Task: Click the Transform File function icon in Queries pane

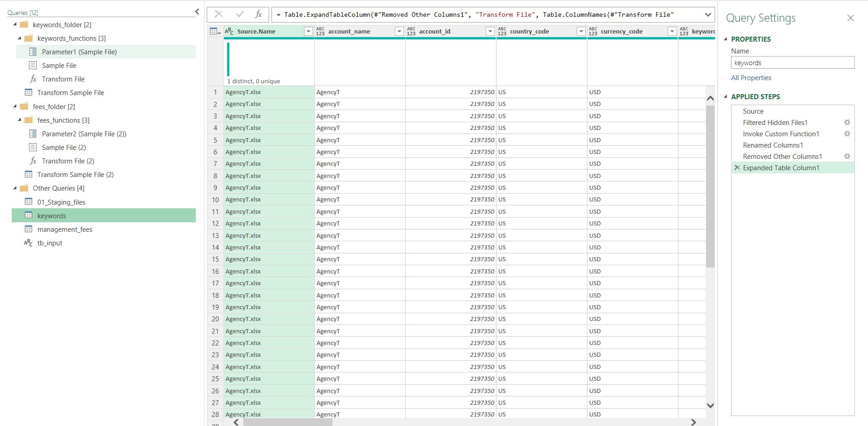Action: tap(33, 79)
